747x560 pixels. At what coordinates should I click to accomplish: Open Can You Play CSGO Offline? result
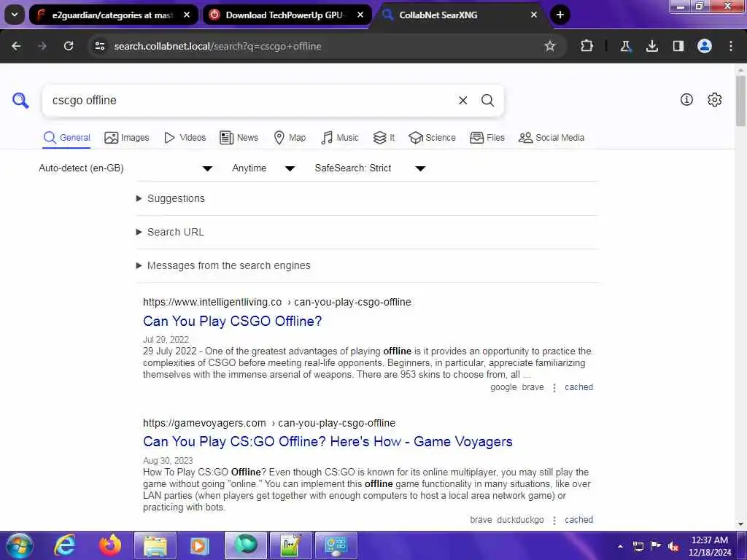[x=233, y=322]
